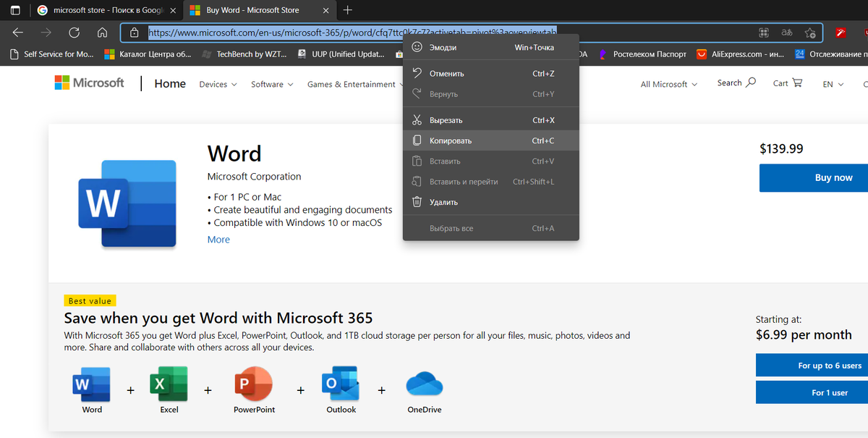Screen dimensions: 868x438
Task: Expand the Devices menu
Action: (x=218, y=84)
